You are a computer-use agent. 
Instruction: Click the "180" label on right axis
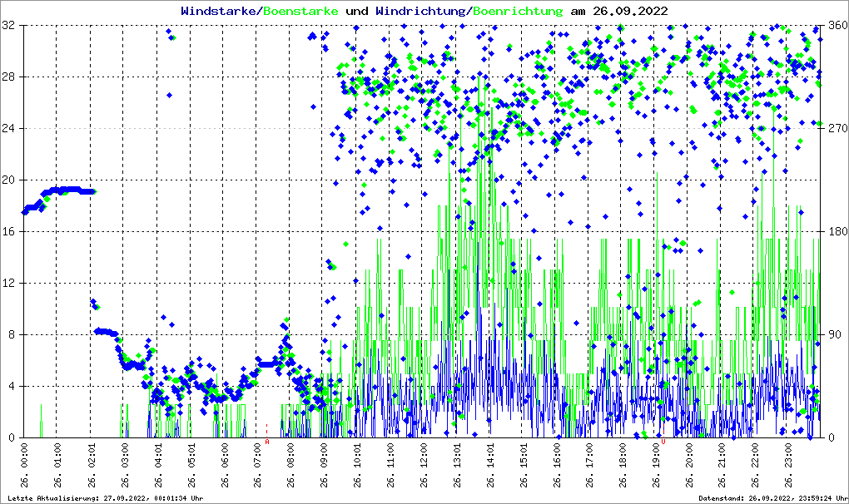pyautogui.click(x=837, y=232)
